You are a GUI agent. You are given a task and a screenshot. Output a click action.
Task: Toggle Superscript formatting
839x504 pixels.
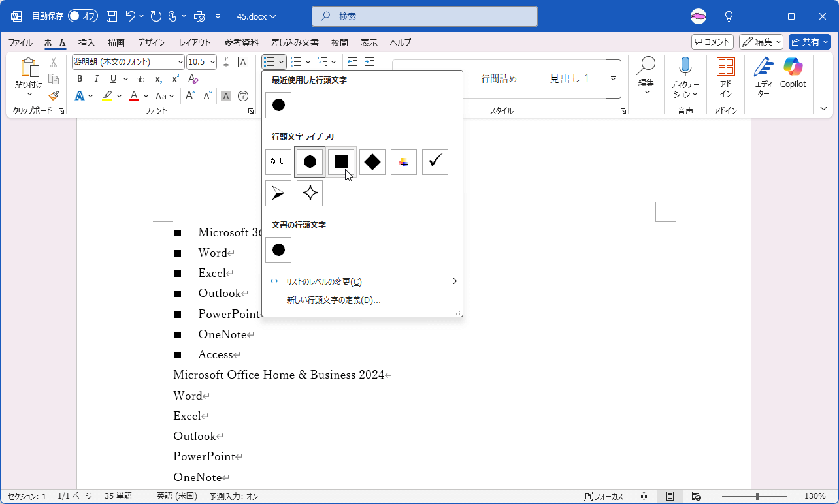[175, 79]
